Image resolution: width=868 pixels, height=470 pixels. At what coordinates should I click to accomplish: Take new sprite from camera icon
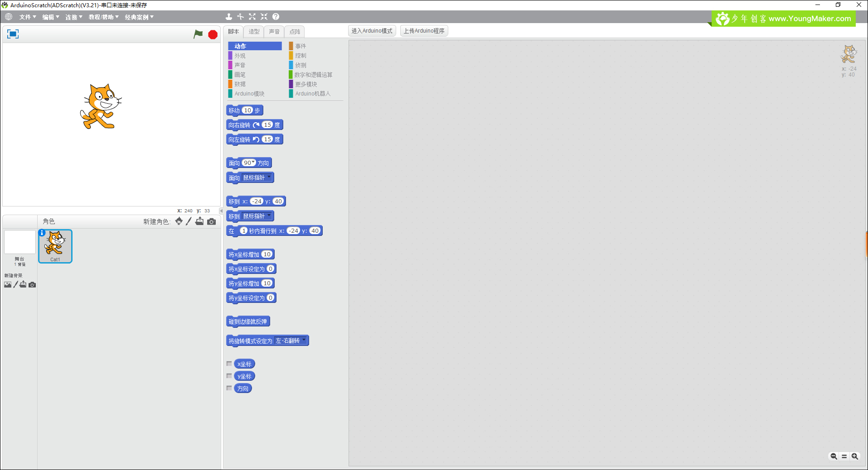(212, 221)
